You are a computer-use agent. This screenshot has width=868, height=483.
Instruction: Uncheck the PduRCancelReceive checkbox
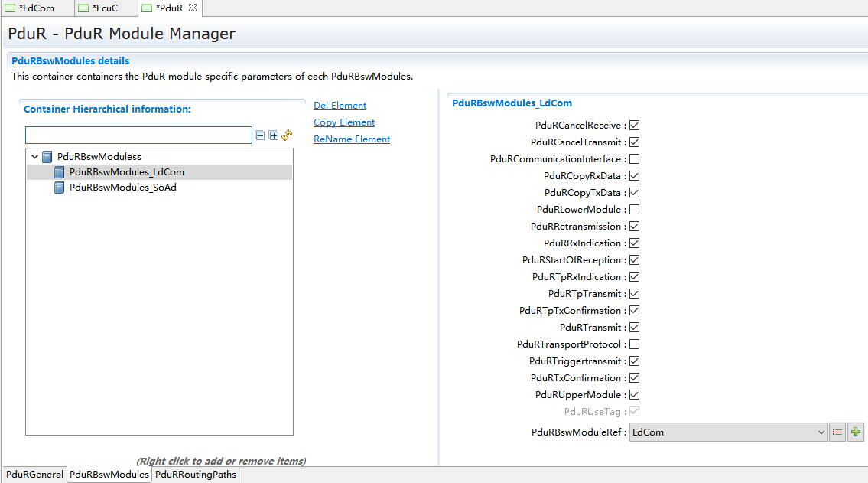pos(634,126)
